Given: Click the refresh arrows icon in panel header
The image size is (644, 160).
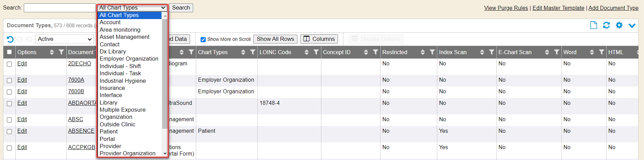Looking at the screenshot, I should tap(606, 25).
